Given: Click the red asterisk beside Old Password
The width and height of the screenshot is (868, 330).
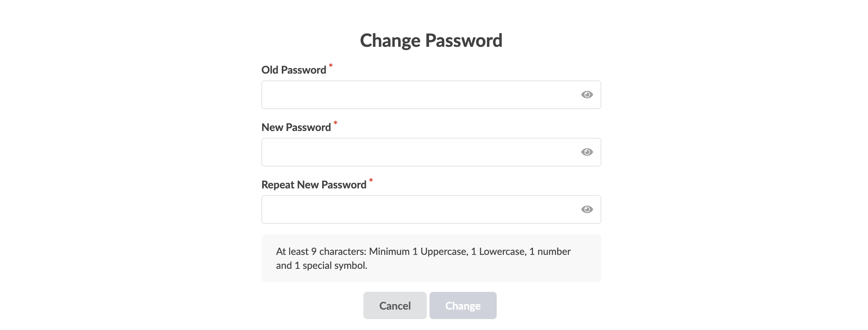Looking at the screenshot, I should pos(331,66).
